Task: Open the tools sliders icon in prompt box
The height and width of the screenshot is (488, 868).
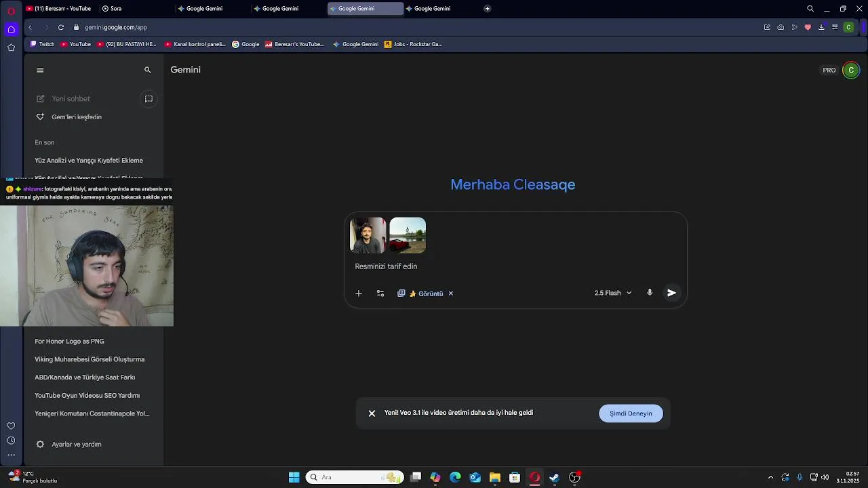Action: click(x=380, y=293)
